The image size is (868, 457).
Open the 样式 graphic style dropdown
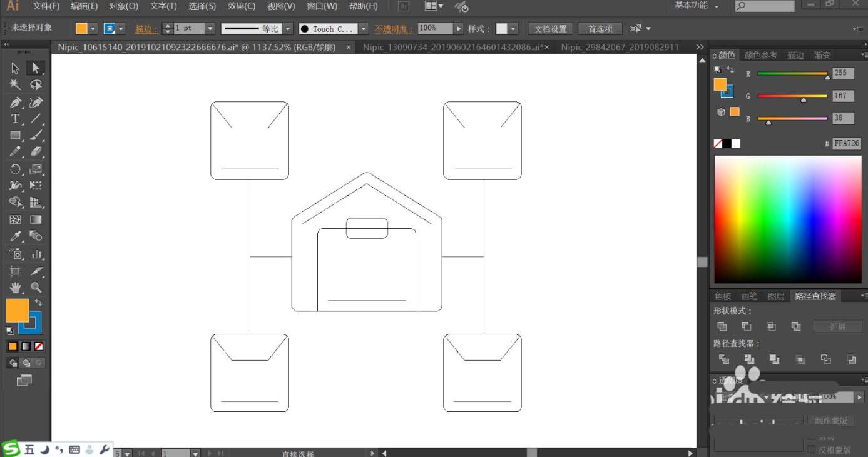click(x=513, y=29)
